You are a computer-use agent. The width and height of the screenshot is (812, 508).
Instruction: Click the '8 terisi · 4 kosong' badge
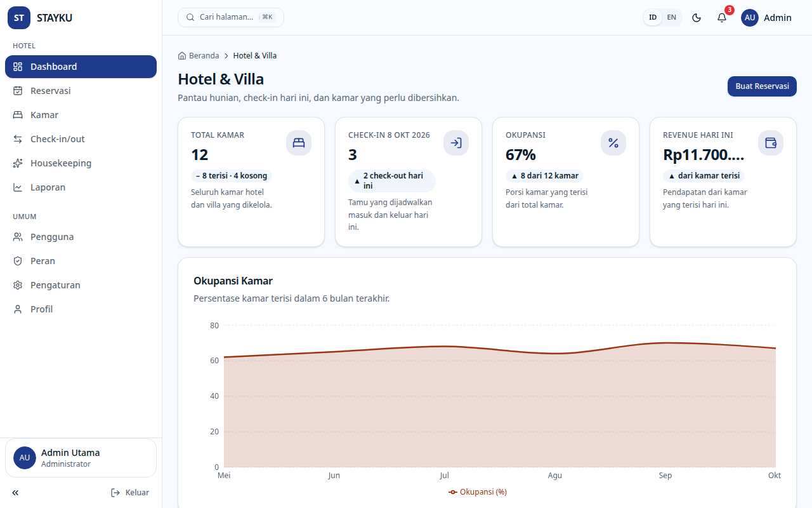(x=232, y=176)
